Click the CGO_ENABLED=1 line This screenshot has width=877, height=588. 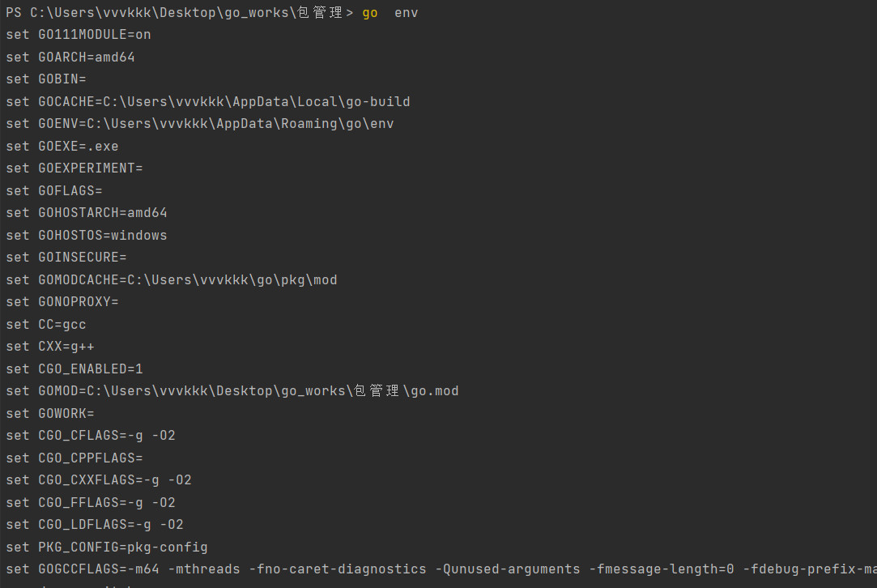coord(75,369)
